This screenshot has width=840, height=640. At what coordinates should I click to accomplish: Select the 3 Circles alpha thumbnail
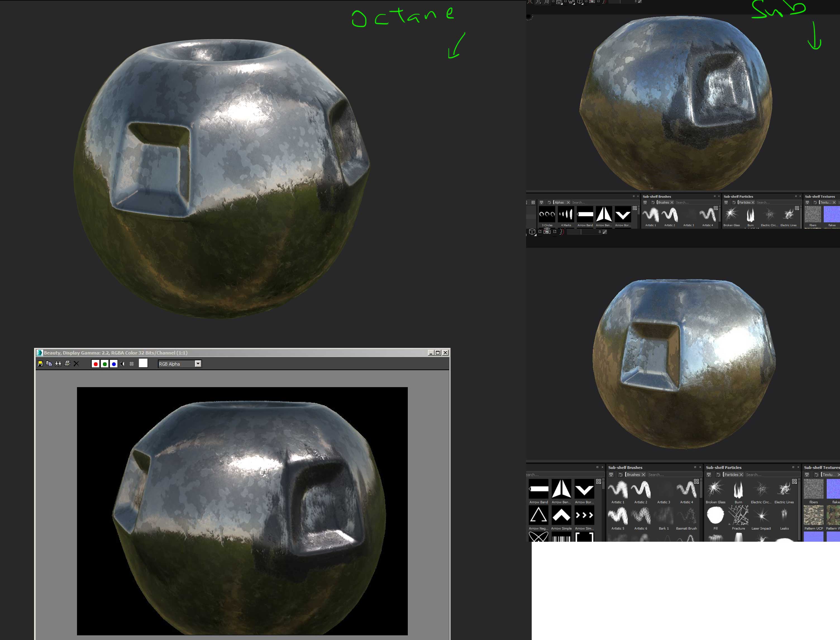point(547,214)
